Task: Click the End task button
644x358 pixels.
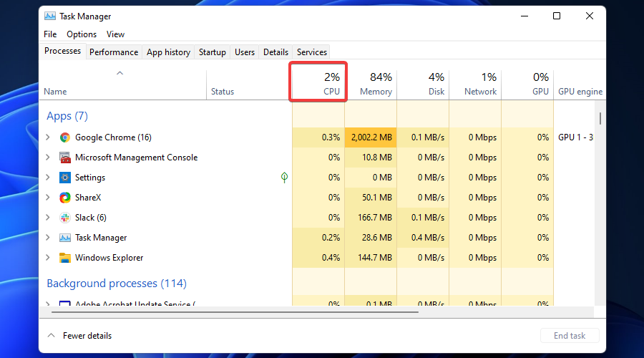Action: pos(570,336)
